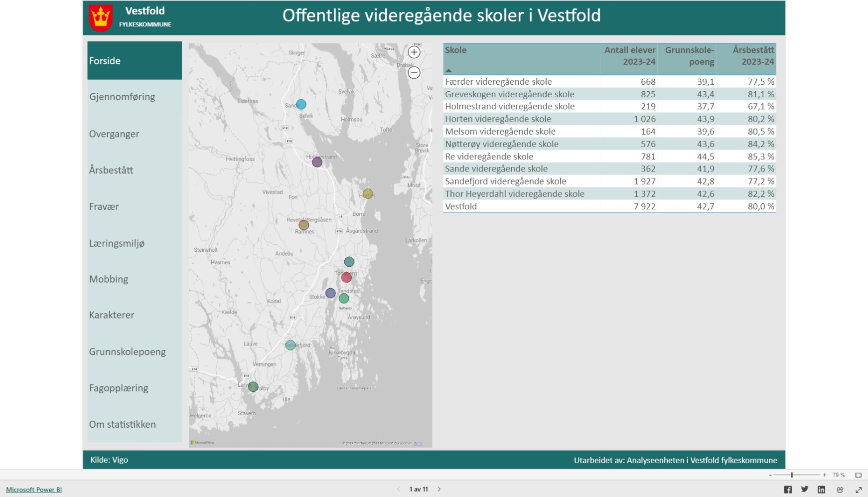
Task: Sort by Årsbestått 2023-24 column header
Action: [753, 56]
